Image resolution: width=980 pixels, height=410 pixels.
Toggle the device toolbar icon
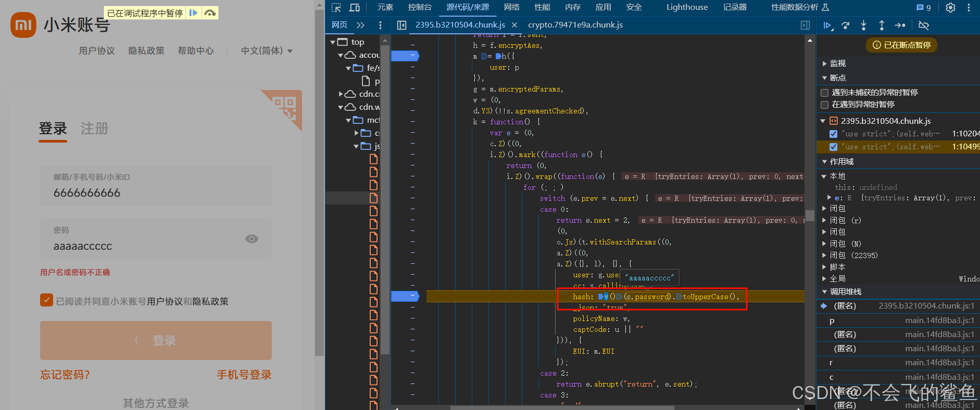click(355, 7)
